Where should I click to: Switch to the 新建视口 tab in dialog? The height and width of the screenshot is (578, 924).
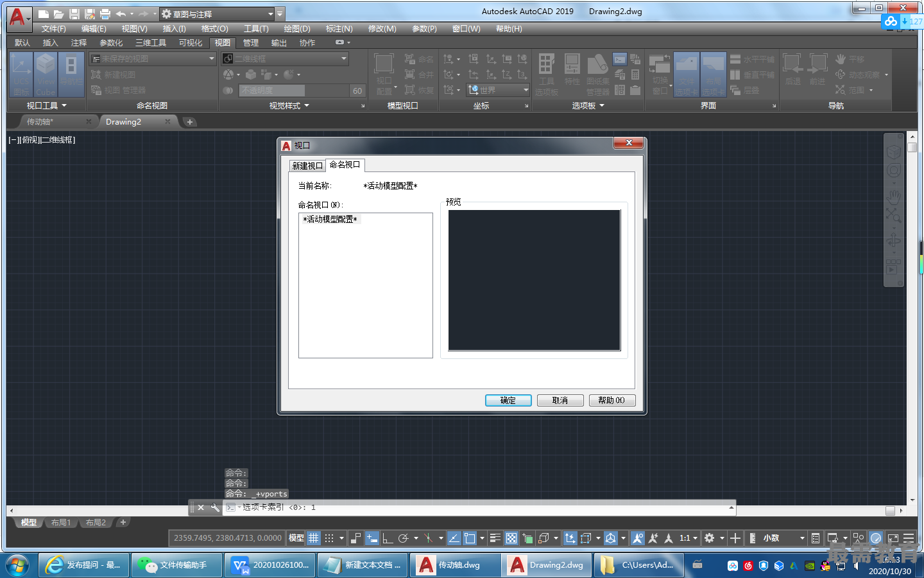click(x=307, y=166)
